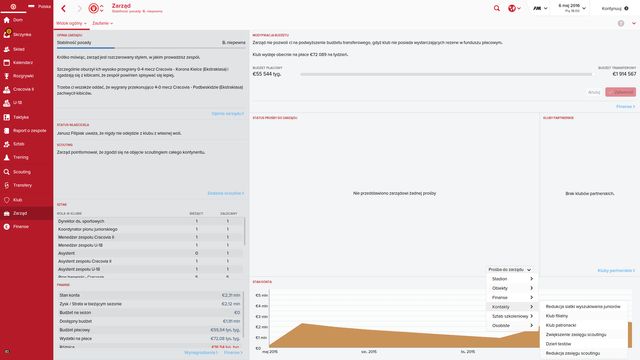This screenshot has width=640, height=360.
Task: Expand the Sztab szkoleniowy submenu
Action: [512, 316]
